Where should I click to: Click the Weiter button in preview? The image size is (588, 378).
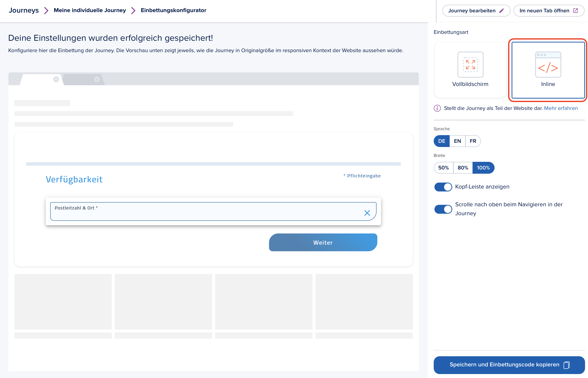[323, 242]
